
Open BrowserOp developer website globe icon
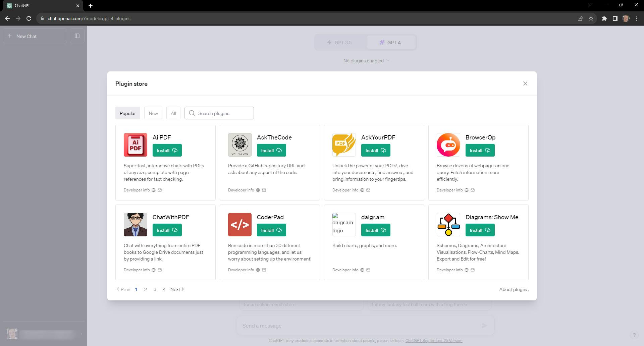(x=467, y=190)
